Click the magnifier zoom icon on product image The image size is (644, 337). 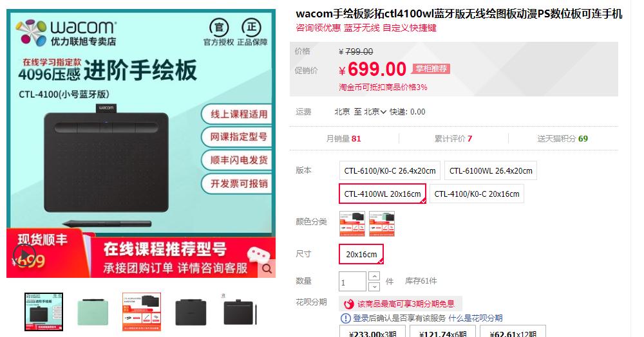[x=267, y=269]
